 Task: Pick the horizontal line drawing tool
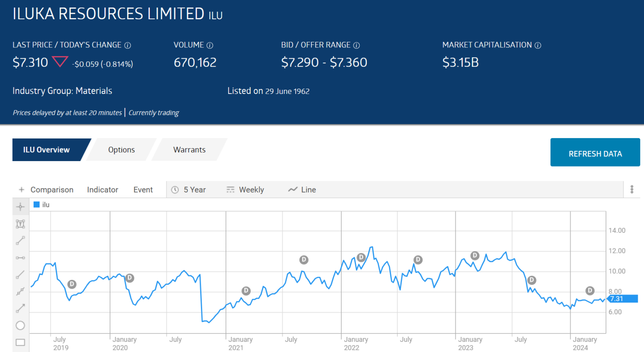coord(20,258)
